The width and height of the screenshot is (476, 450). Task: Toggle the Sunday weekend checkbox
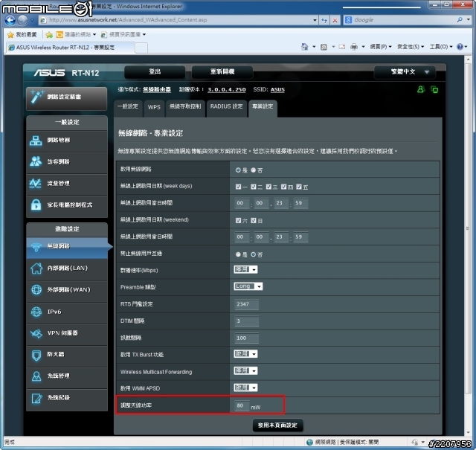[x=254, y=220]
